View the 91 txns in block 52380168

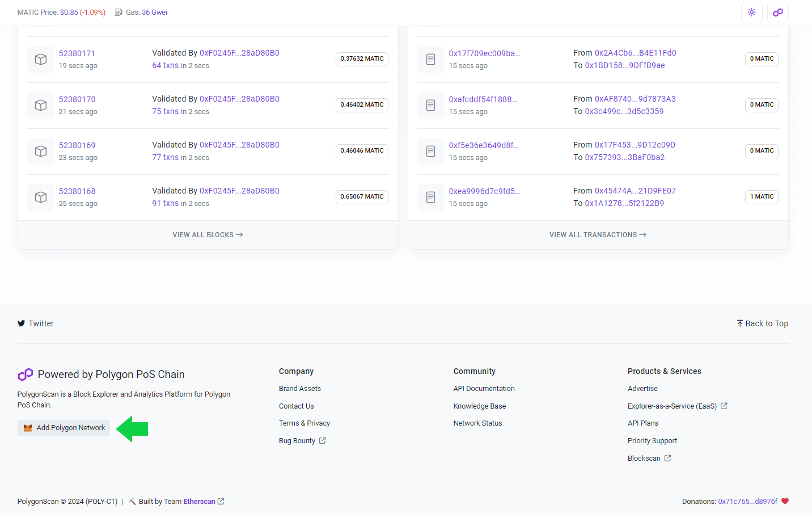click(x=165, y=203)
